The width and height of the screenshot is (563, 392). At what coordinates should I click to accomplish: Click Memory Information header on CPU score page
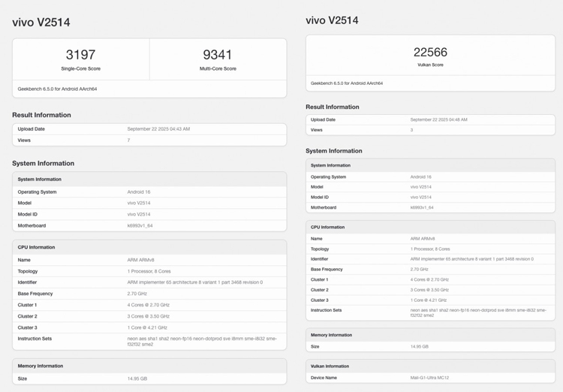coord(41,366)
